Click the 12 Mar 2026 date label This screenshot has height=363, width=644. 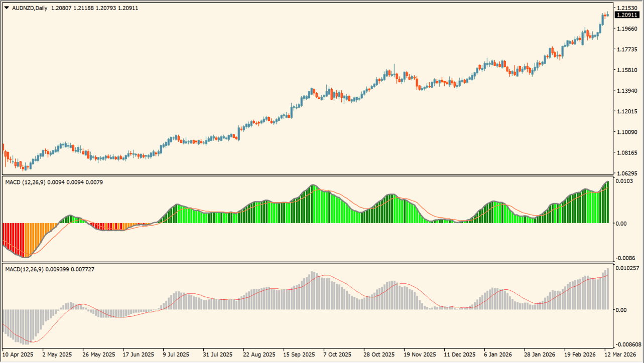621,353
